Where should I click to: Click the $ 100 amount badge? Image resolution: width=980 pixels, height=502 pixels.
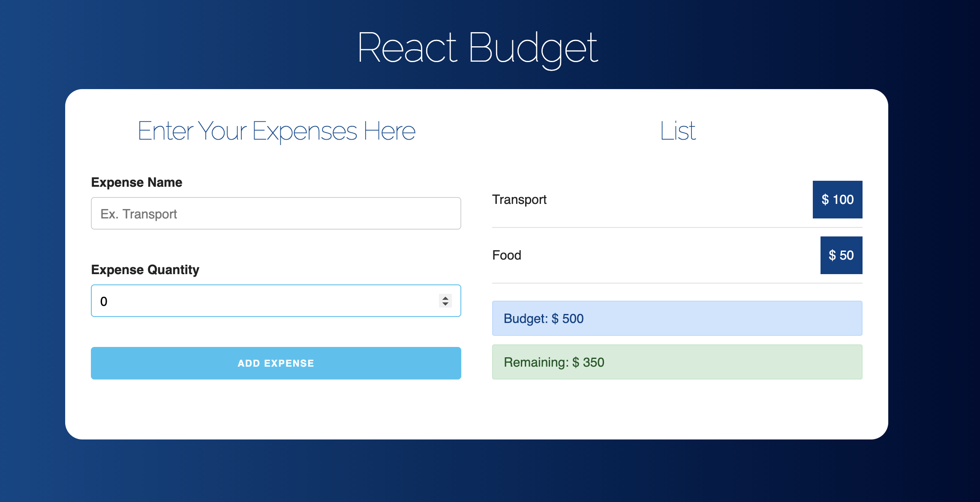click(837, 200)
